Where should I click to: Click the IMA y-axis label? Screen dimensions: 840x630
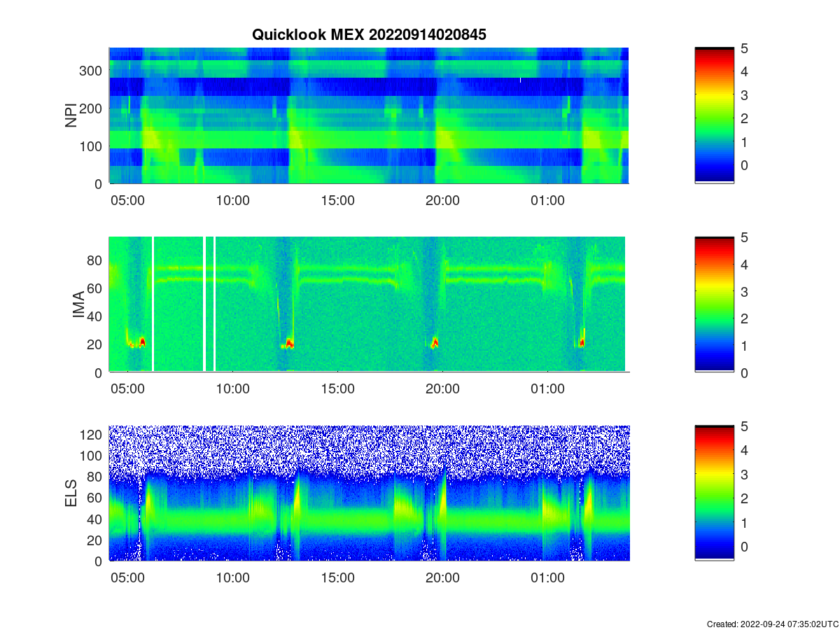78,304
